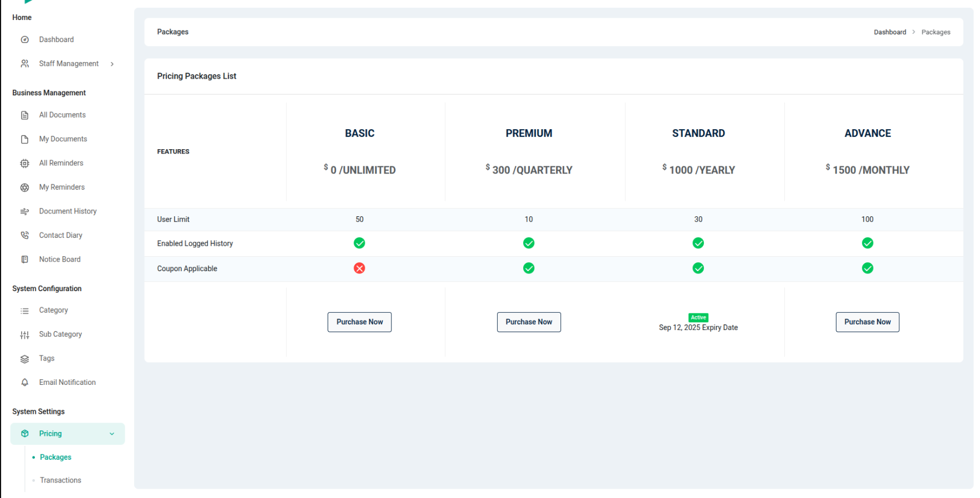This screenshot has width=980, height=498.
Task: Open the Transactions submenu item
Action: pos(60,480)
